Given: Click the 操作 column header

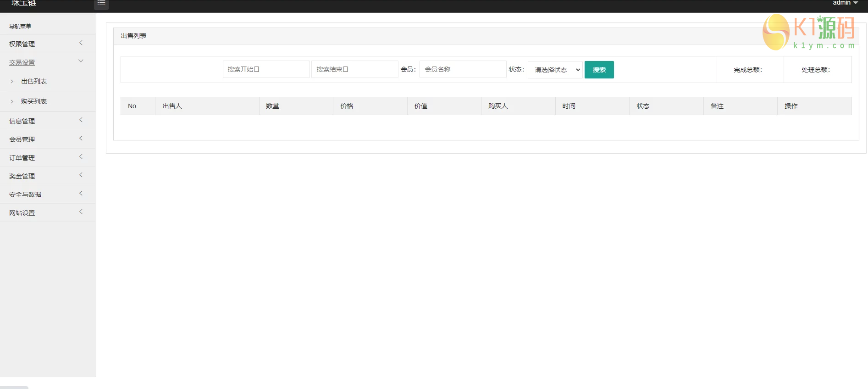Looking at the screenshot, I should pyautogui.click(x=814, y=106).
